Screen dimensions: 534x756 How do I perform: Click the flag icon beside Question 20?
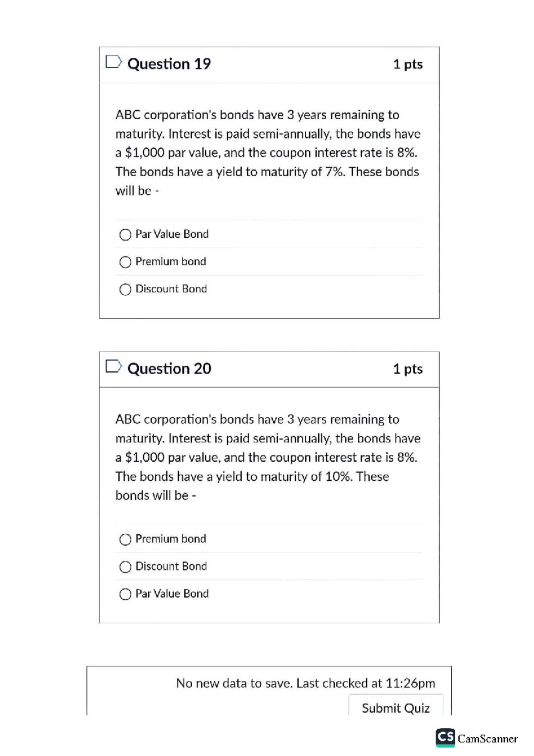[114, 368]
